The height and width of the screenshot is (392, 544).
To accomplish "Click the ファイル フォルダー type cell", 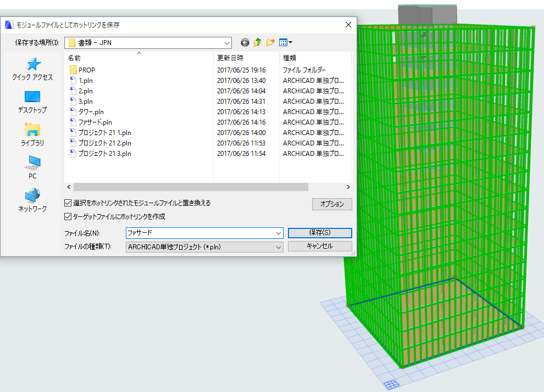I will click(304, 70).
